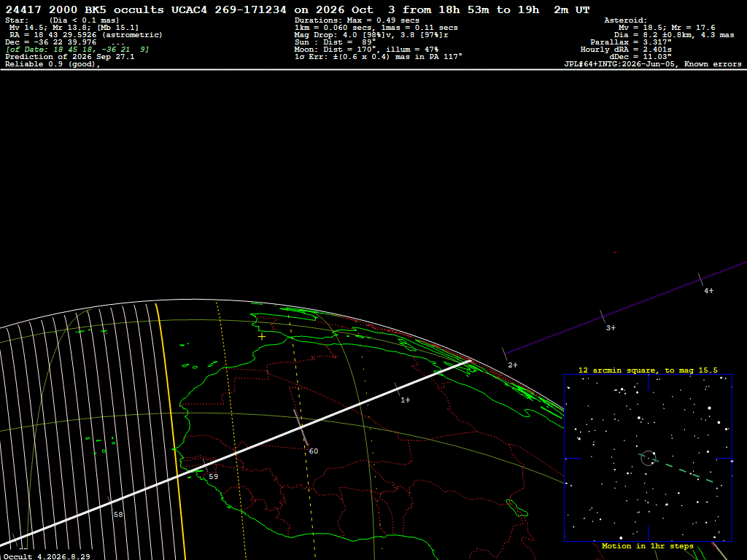Click the small red dot above purple line
The height and width of the screenshot is (560, 747).
pos(614,252)
